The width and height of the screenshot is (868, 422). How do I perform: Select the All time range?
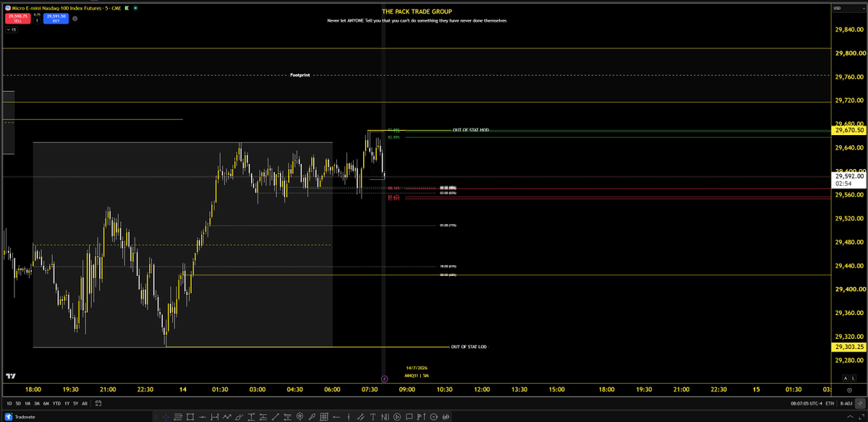(x=85, y=402)
